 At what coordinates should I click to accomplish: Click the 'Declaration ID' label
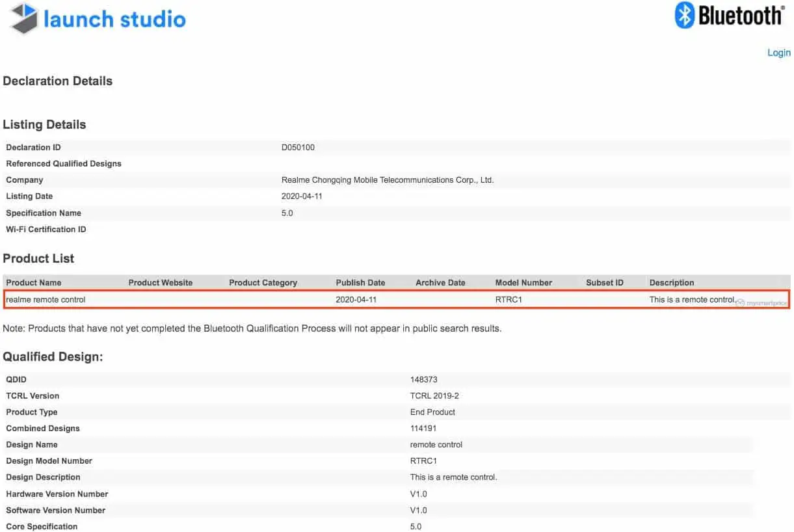(33, 148)
